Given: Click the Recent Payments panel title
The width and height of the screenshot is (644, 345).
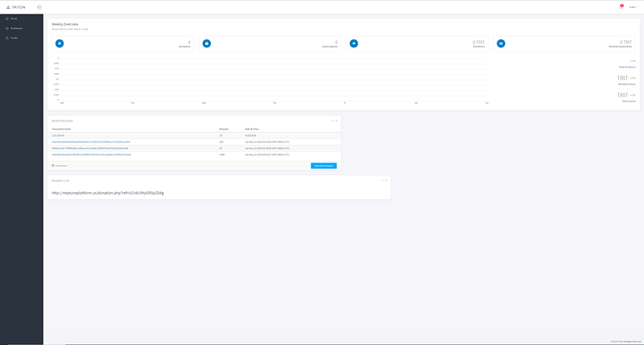Looking at the screenshot, I should tap(63, 121).
